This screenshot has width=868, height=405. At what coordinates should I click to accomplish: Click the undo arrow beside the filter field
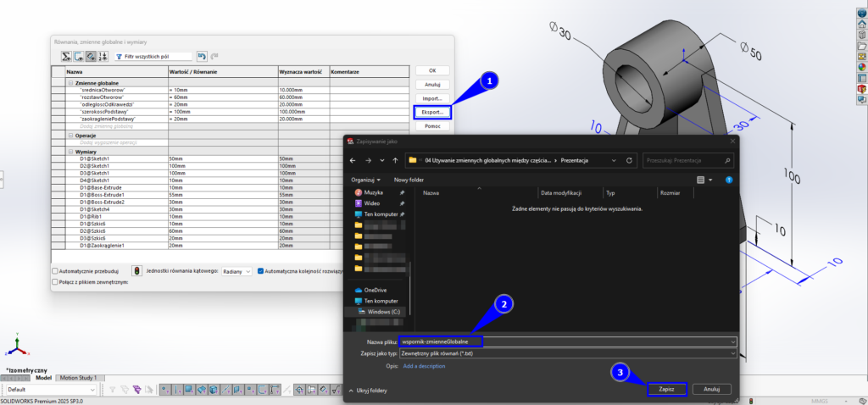(202, 56)
